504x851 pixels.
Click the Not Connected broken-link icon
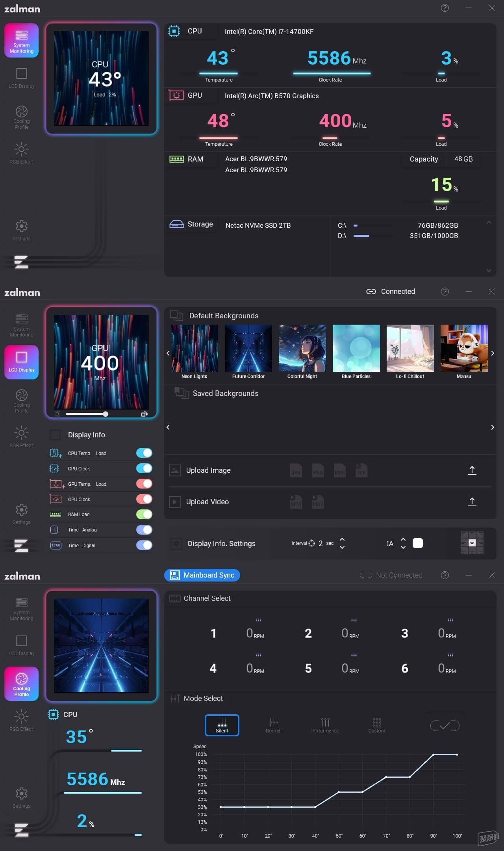pos(366,575)
